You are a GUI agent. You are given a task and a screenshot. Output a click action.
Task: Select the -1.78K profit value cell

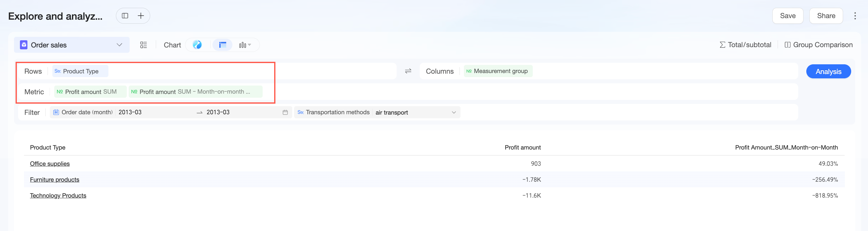(532, 179)
